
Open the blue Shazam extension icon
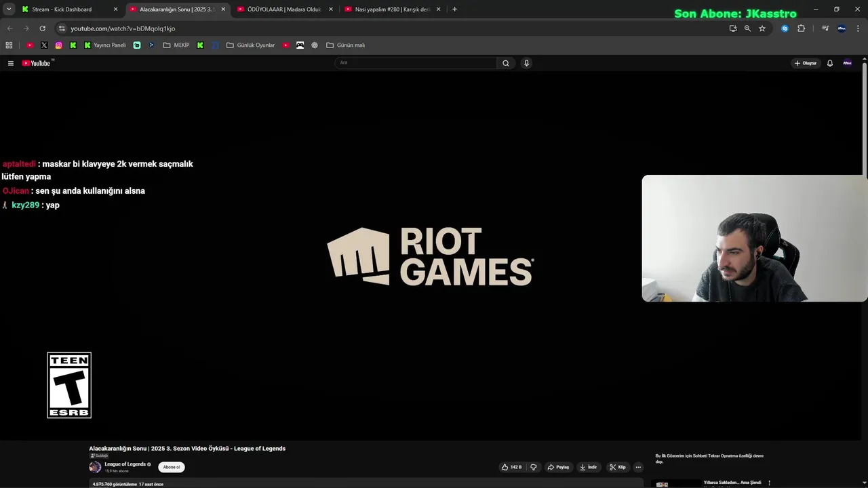point(785,28)
